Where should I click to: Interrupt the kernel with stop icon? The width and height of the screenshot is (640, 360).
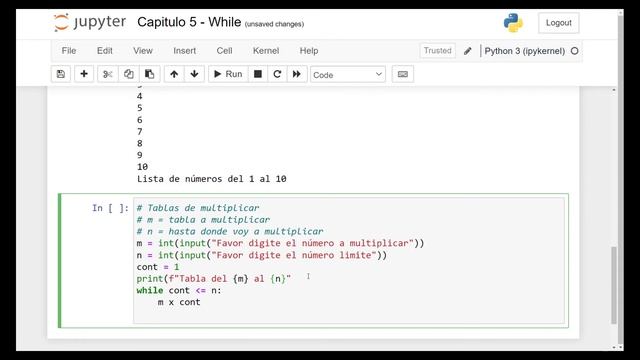point(258,74)
